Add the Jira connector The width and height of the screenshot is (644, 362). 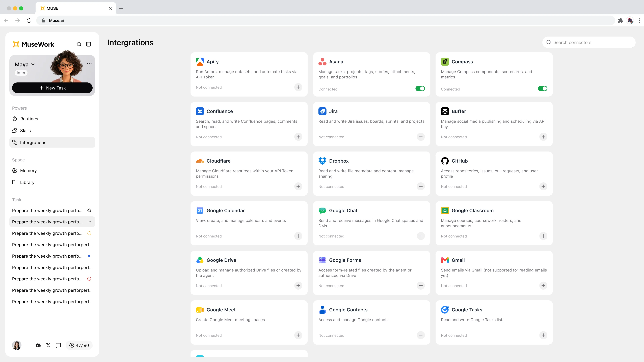coord(421,137)
